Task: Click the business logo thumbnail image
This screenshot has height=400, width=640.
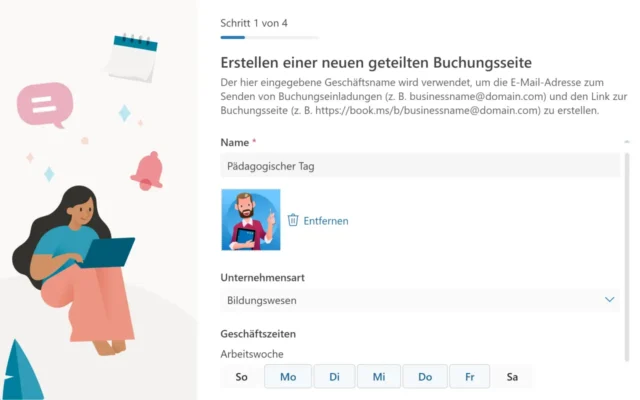Action: click(x=250, y=219)
